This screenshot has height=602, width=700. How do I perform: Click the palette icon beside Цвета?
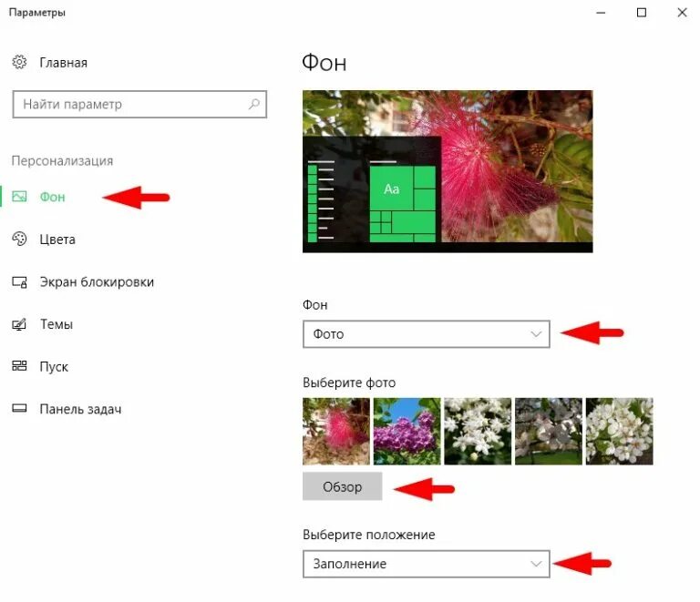[x=19, y=239]
